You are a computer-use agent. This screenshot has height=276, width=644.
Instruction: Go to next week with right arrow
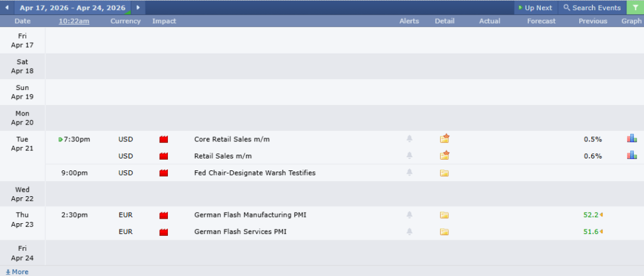[x=138, y=8]
